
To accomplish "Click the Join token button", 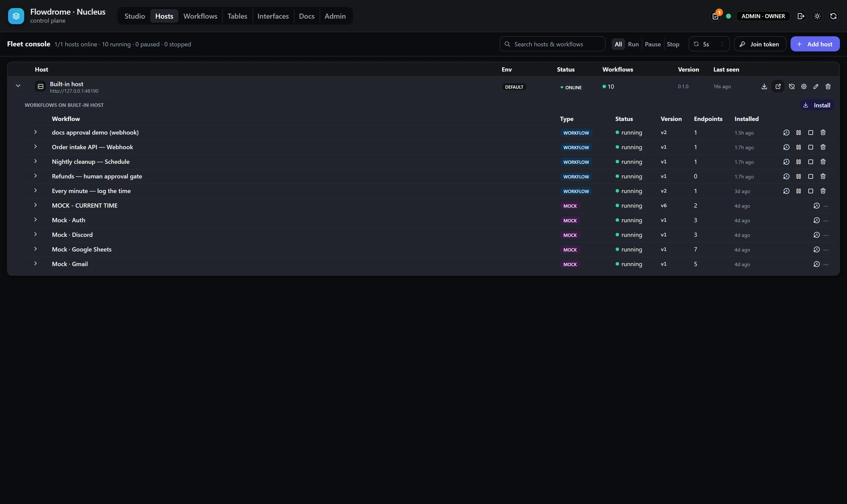I will (760, 44).
